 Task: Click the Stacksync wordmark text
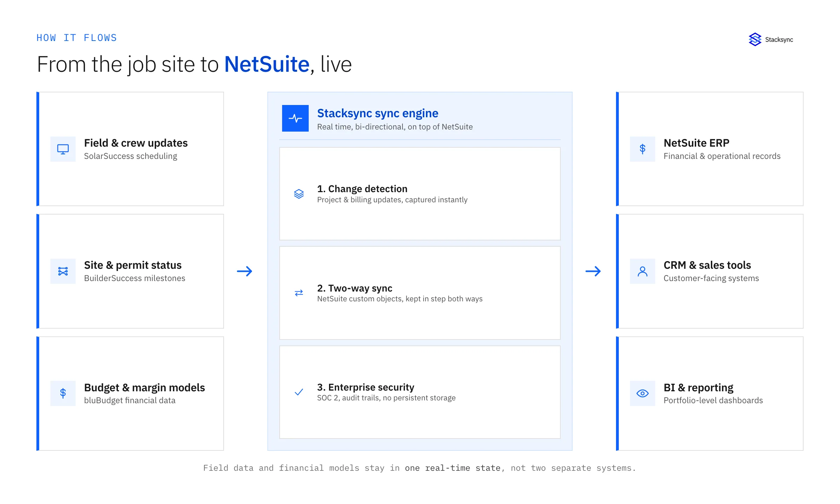point(779,40)
